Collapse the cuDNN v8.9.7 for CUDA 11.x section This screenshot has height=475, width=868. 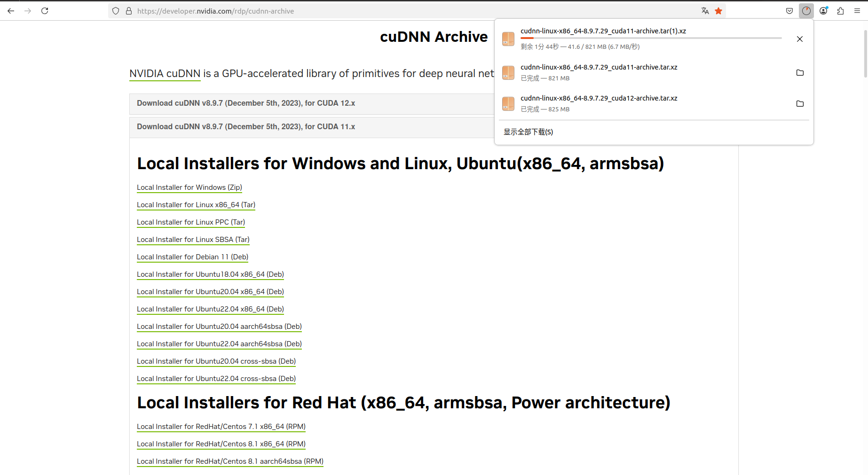312,127
